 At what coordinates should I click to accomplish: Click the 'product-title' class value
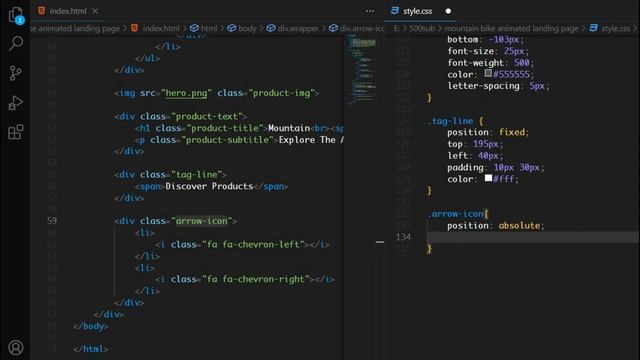(225, 128)
